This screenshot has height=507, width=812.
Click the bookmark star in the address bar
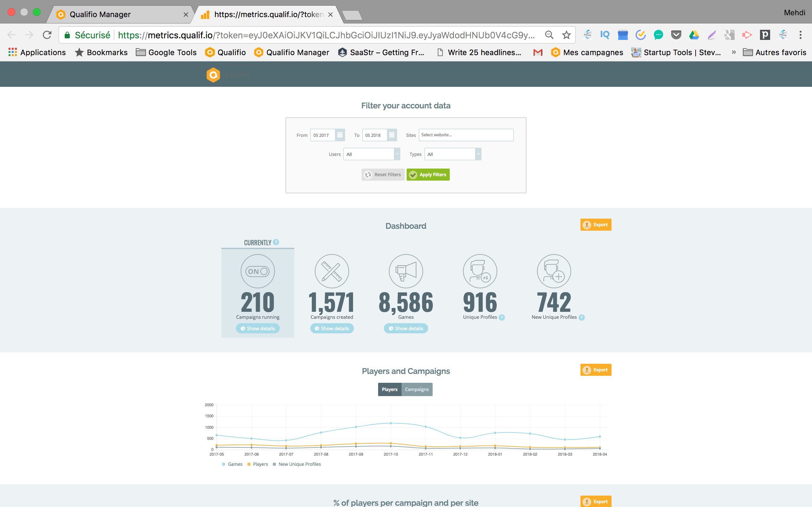(566, 35)
